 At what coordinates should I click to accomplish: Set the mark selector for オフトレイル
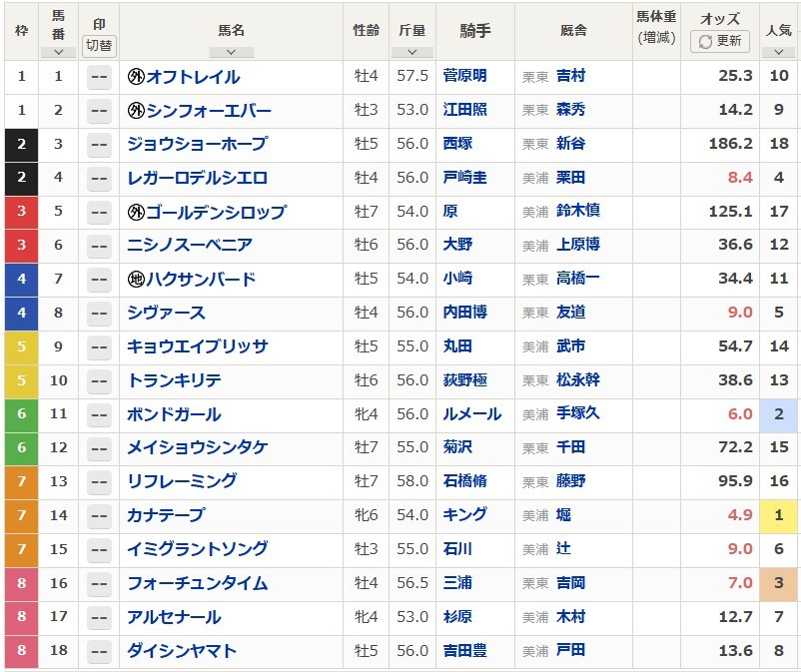[x=99, y=77]
